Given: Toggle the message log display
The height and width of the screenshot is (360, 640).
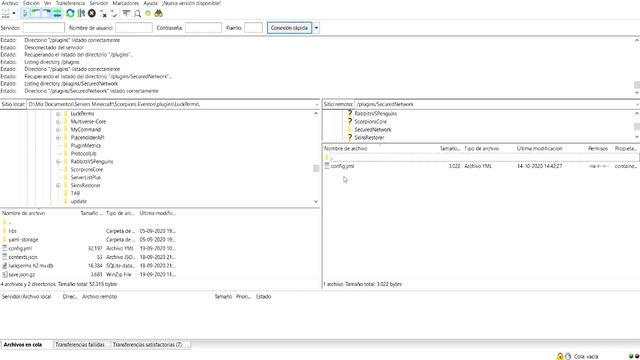Looking at the screenshot, I should (x=25, y=13).
